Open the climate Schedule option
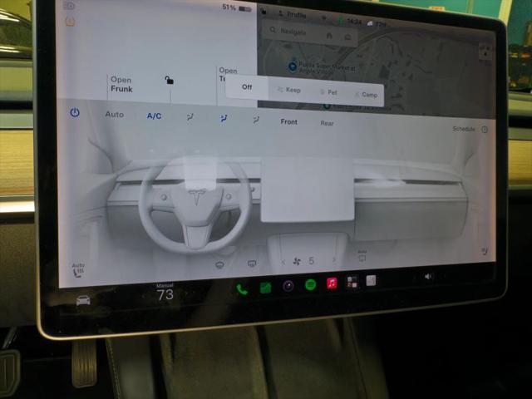 coord(470,129)
